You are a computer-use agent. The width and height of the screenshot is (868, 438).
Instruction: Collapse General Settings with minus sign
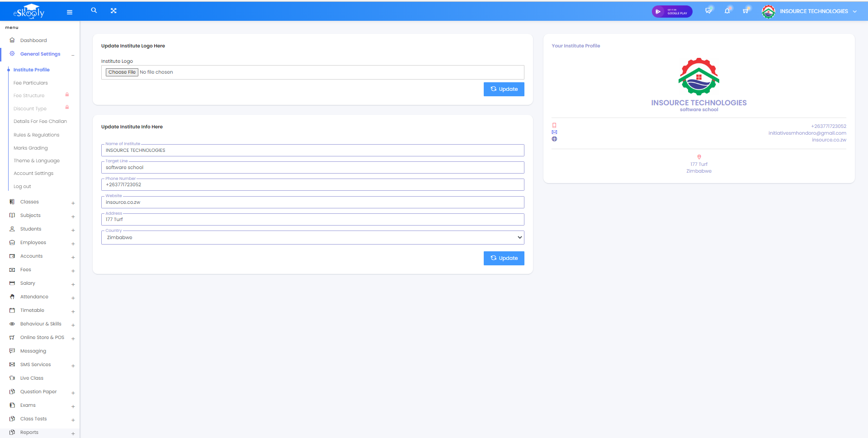click(x=73, y=55)
